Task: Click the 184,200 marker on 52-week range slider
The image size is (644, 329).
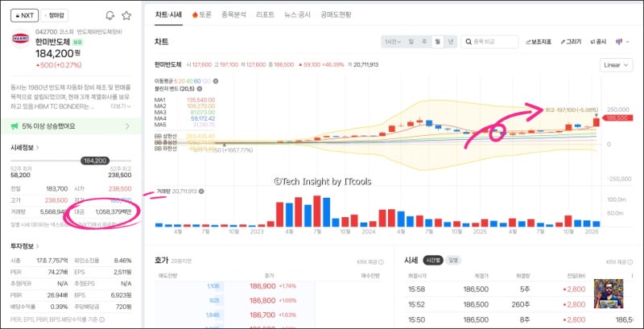Action: coord(95,161)
